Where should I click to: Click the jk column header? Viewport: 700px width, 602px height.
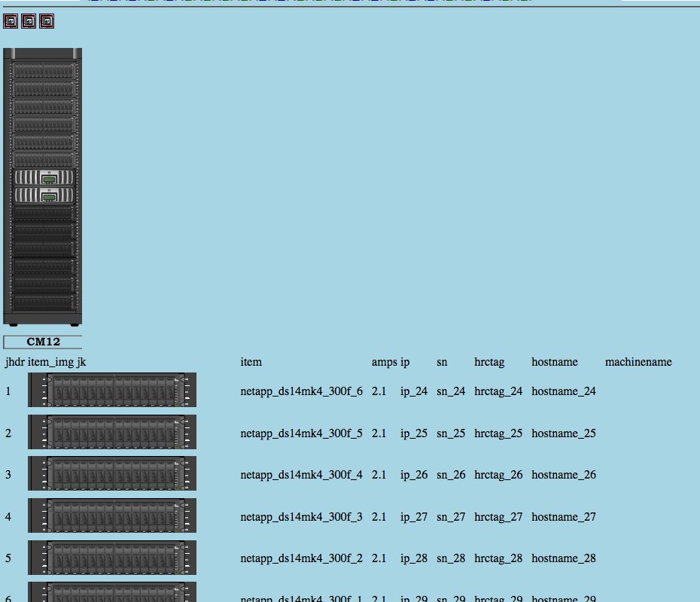pos(81,362)
